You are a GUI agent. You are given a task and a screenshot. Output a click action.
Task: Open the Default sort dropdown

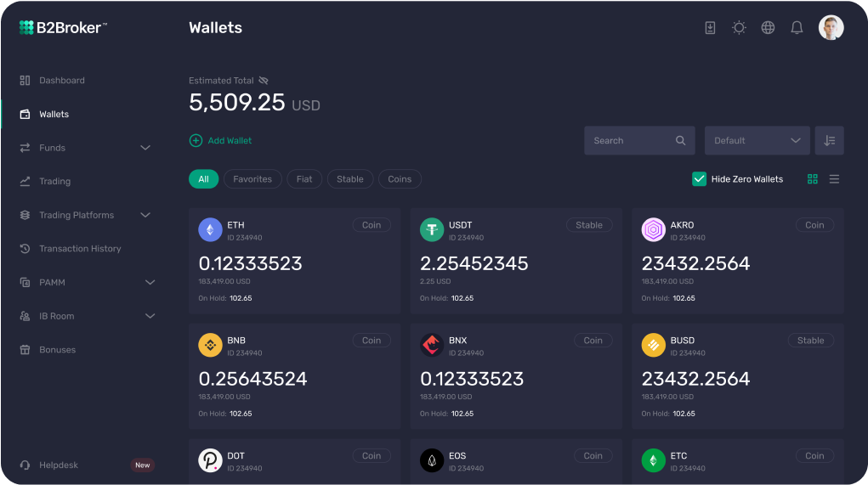(x=757, y=140)
